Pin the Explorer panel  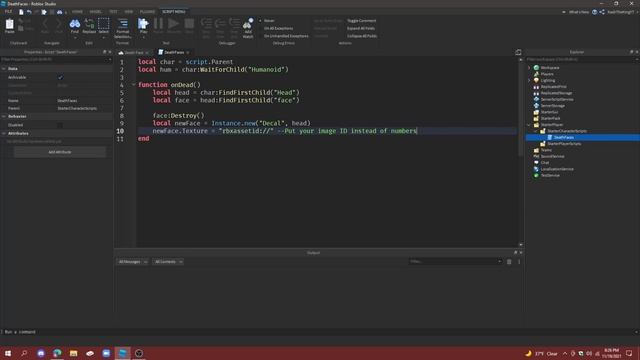coord(631,52)
